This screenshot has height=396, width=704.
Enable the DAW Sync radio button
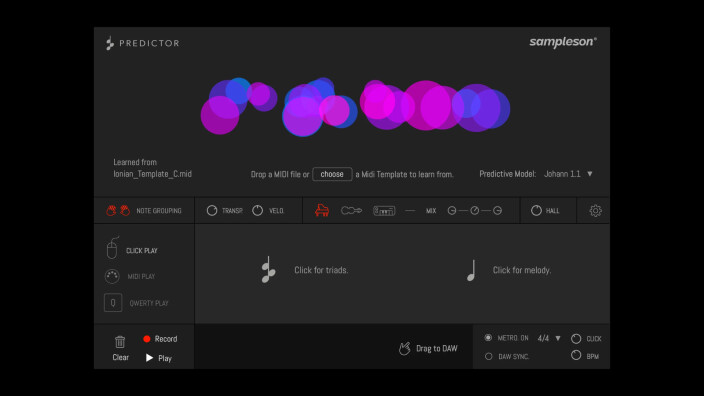click(488, 356)
